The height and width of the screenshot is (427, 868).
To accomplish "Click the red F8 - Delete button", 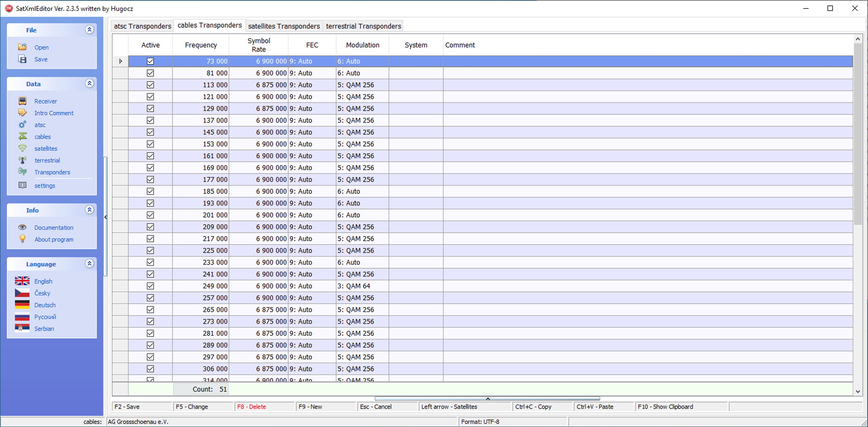I will 265,406.
